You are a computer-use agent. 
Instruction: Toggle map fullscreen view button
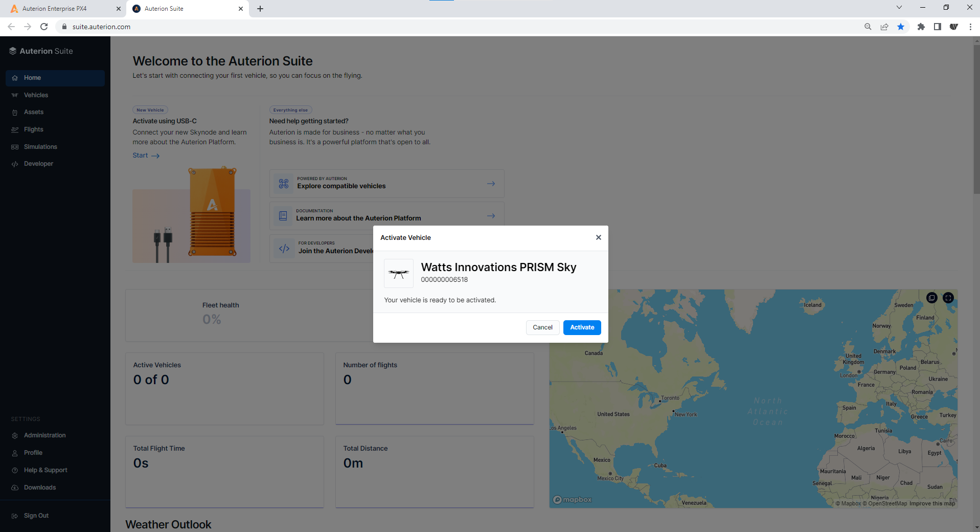tap(948, 298)
